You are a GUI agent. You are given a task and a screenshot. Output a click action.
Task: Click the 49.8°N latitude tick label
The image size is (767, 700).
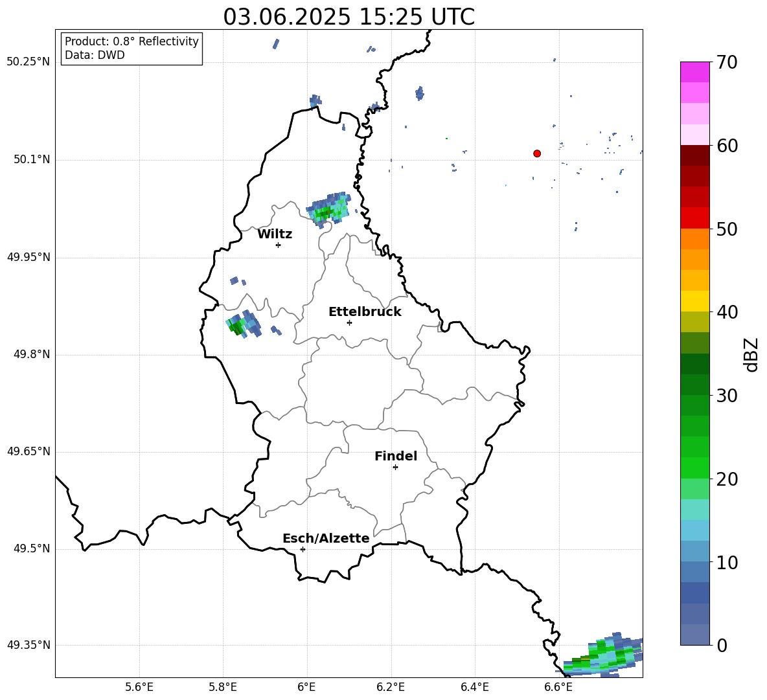tap(32, 354)
